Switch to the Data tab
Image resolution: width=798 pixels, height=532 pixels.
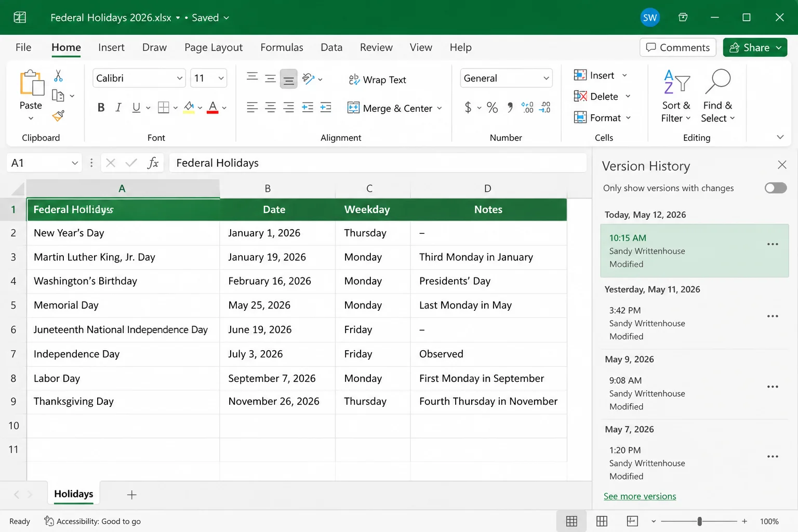click(x=331, y=47)
